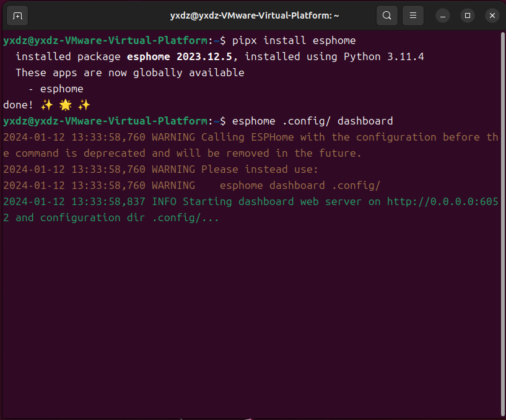Open a new terminal tab
This screenshot has width=506, height=420.
[17, 15]
